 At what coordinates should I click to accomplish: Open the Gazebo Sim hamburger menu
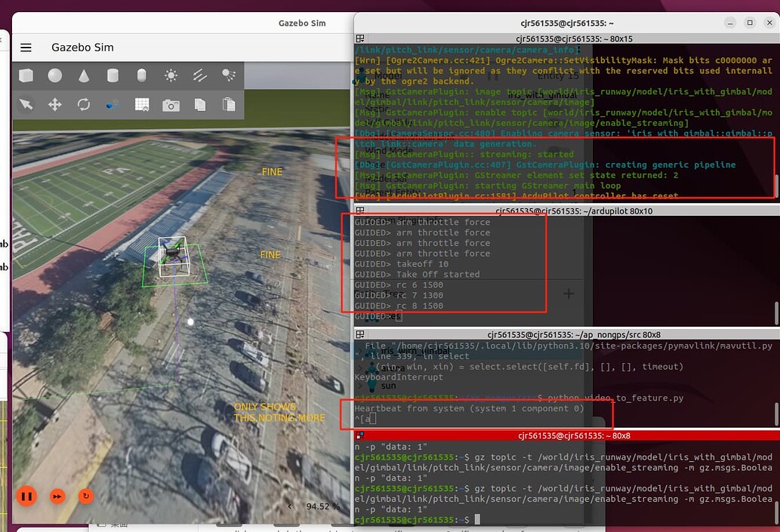click(x=25, y=47)
